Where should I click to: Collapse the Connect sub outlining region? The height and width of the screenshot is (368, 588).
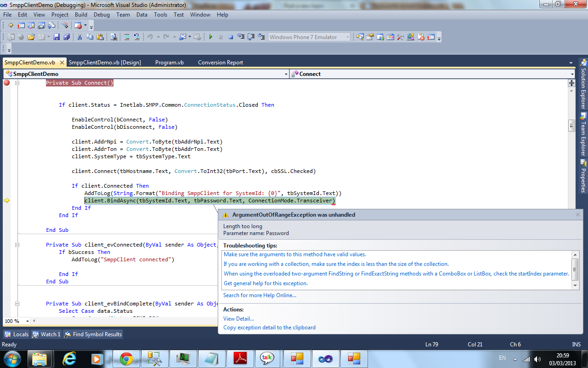coord(17,83)
